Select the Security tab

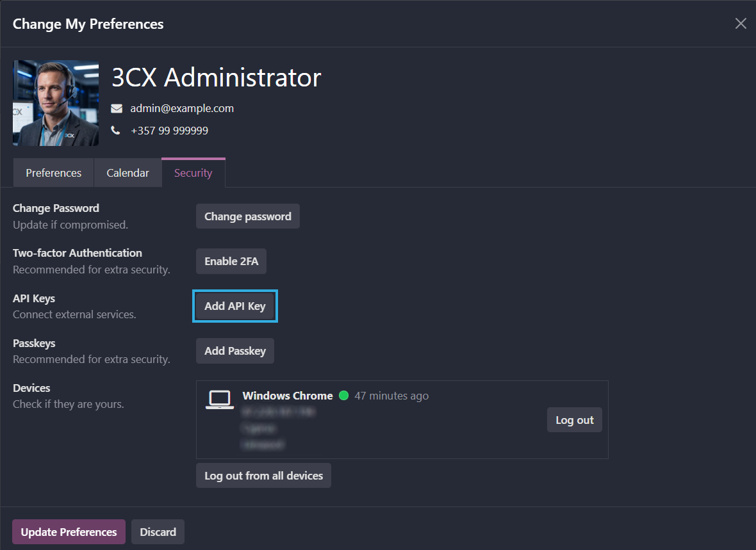click(193, 173)
